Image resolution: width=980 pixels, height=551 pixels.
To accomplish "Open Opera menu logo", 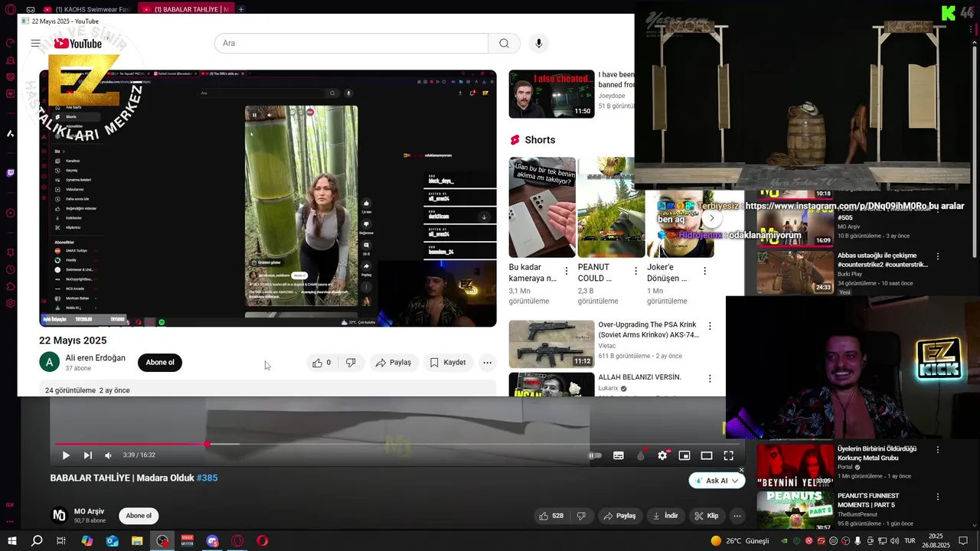I will click(x=11, y=9).
